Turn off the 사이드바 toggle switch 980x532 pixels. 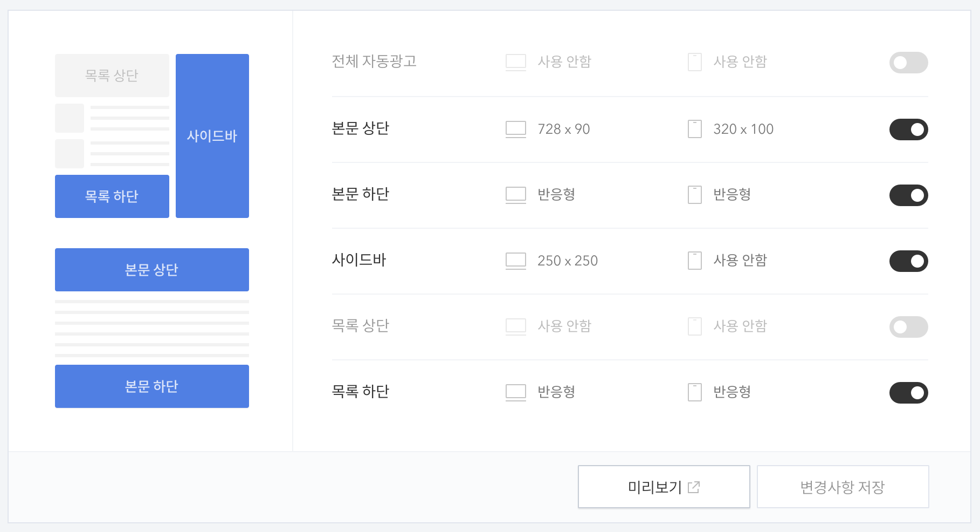click(x=908, y=261)
